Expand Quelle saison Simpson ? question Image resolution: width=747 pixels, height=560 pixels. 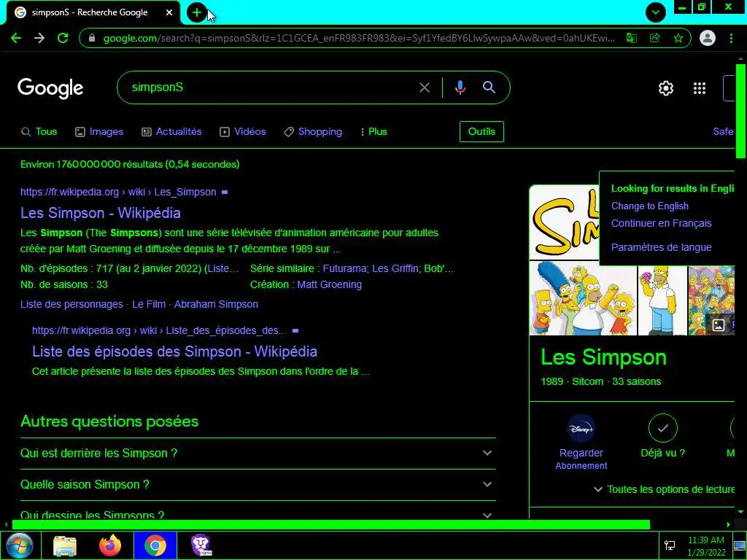[258, 485]
